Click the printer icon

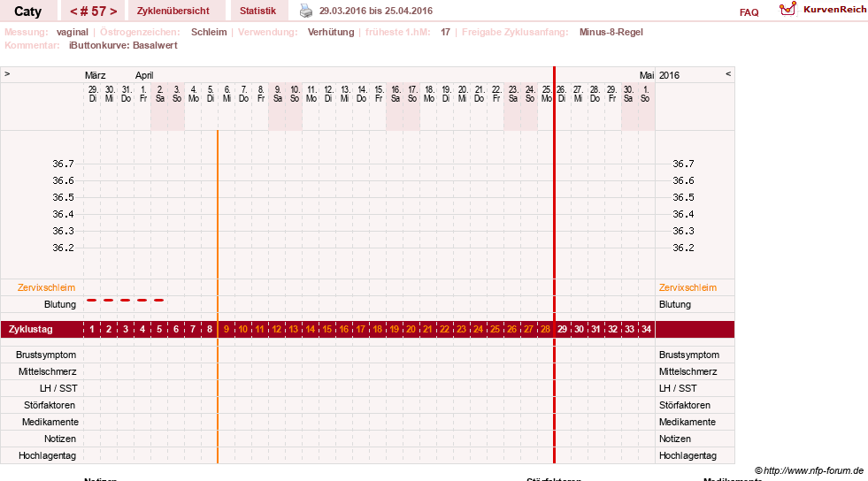[306, 11]
